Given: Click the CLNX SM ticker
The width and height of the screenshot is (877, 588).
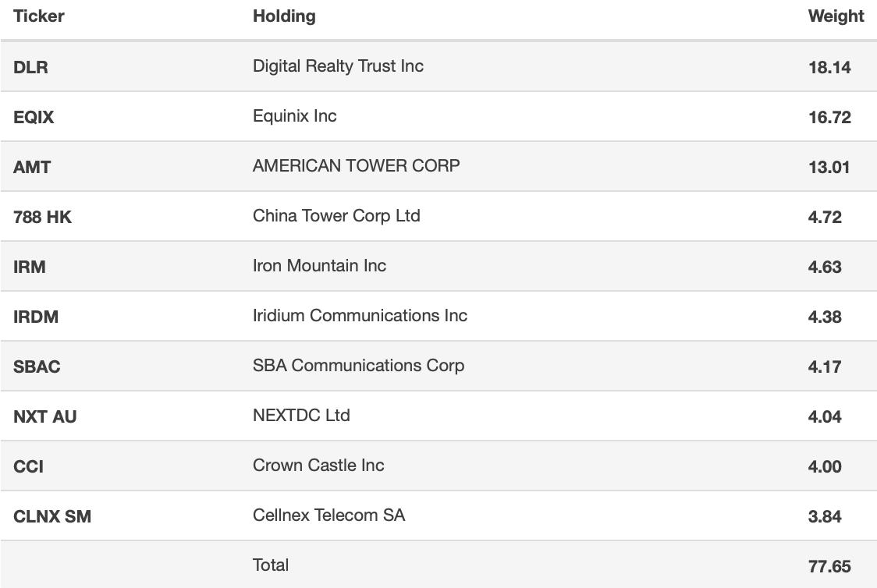Looking at the screenshot, I should point(52,516).
